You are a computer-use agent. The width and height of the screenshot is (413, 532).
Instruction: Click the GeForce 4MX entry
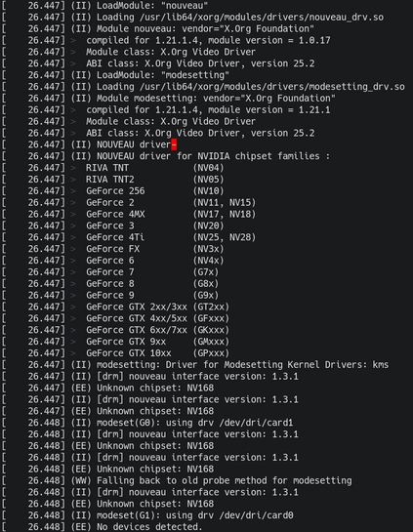[x=171, y=214]
